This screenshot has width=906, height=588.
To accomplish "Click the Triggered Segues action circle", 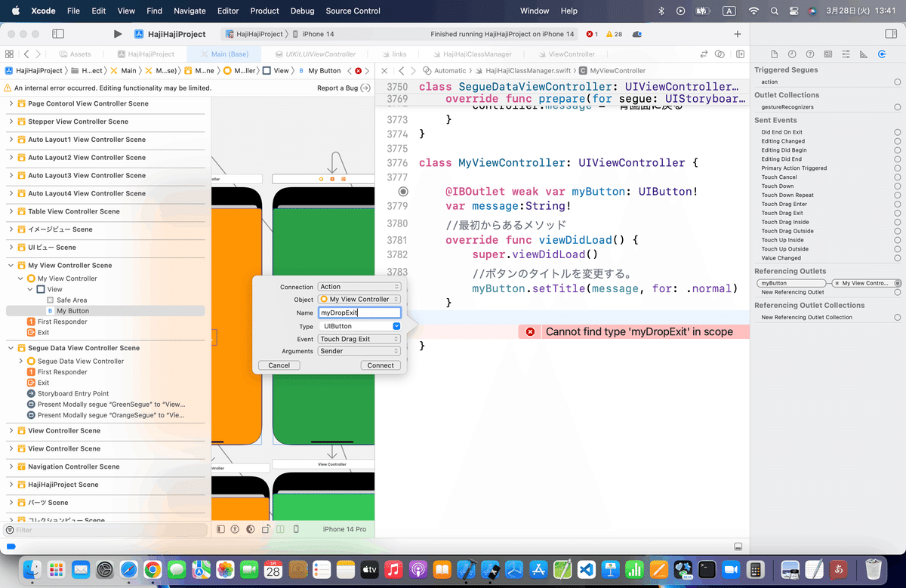I will [897, 82].
